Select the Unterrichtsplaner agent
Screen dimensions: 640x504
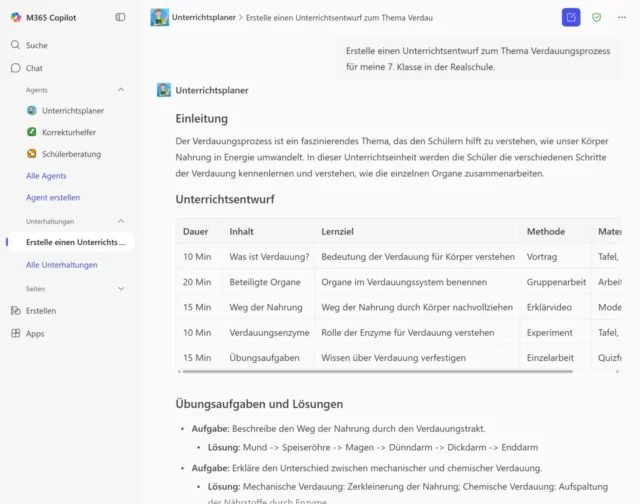[72, 111]
